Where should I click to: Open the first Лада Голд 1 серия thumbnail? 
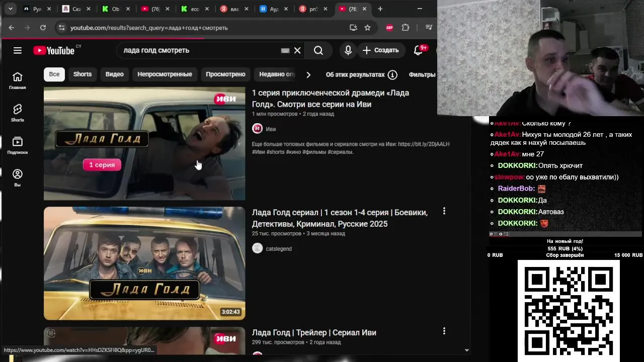(144, 144)
